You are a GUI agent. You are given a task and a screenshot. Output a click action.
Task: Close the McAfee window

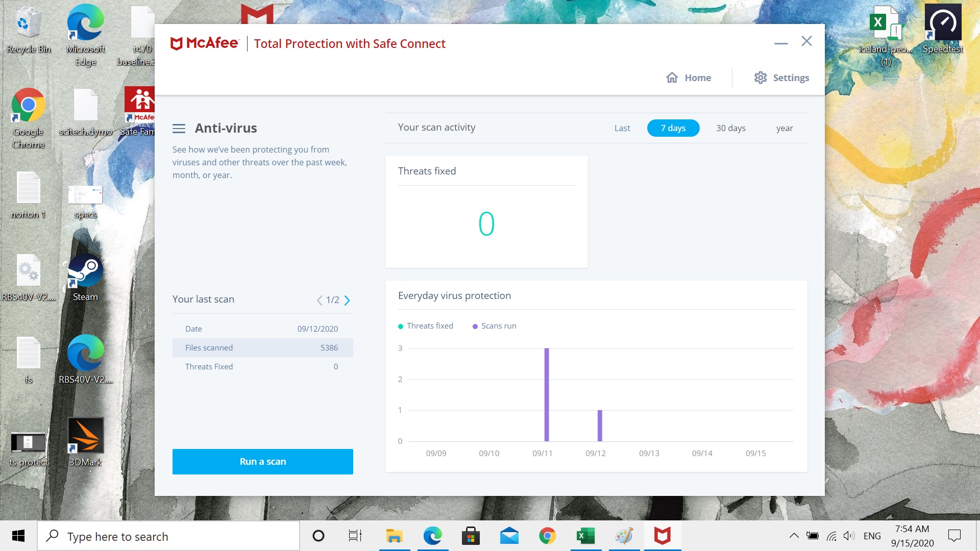[806, 41]
